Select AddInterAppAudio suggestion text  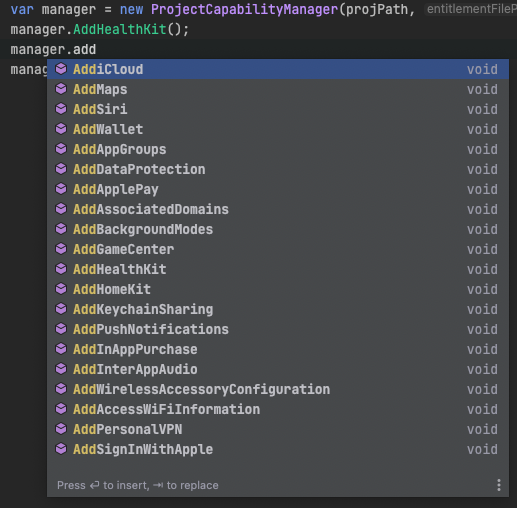135,369
